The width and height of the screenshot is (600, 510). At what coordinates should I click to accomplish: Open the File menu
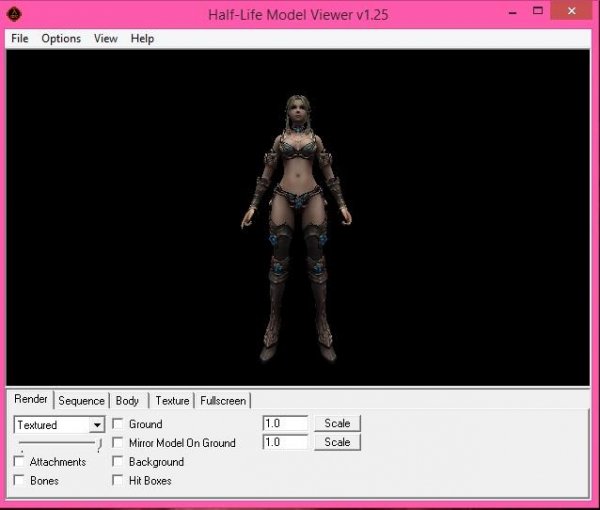click(20, 39)
